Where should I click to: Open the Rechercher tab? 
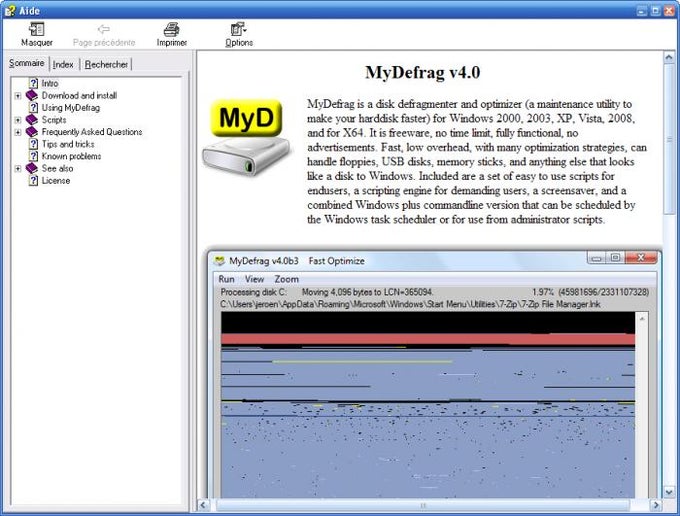click(x=106, y=65)
